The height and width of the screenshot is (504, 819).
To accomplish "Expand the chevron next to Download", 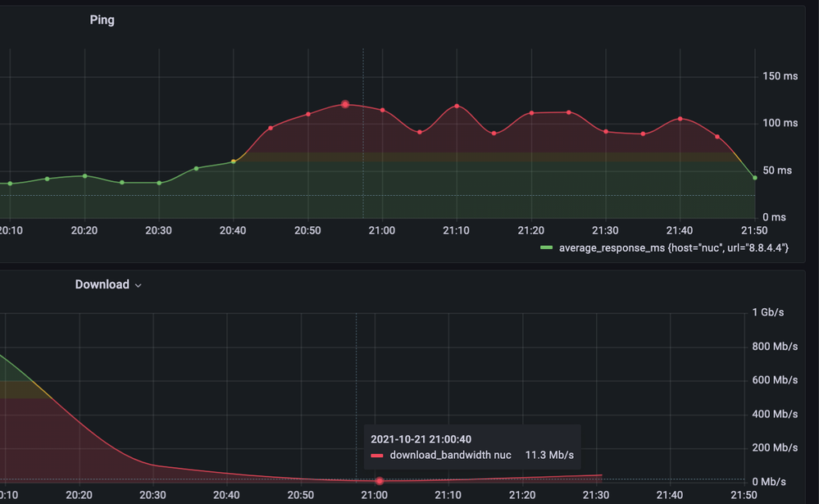I will click(136, 286).
